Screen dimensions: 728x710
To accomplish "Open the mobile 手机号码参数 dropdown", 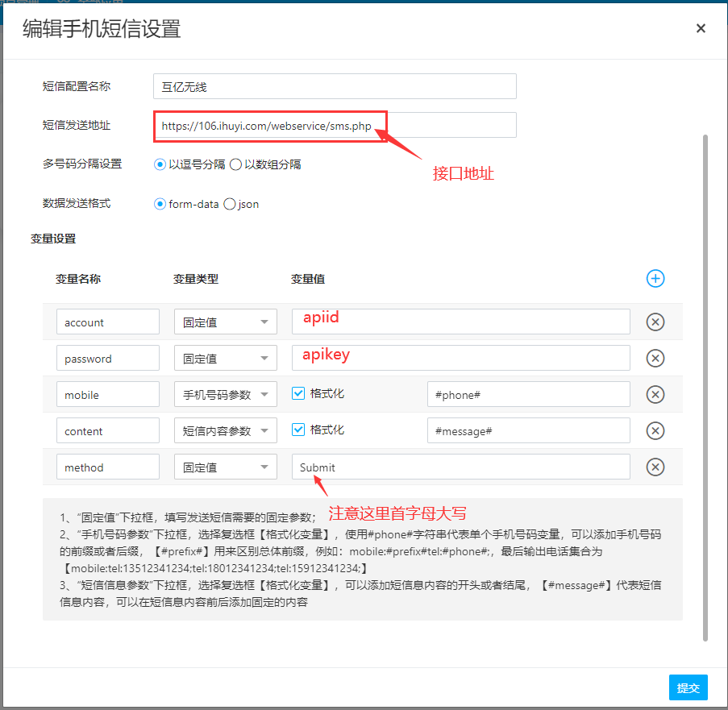I will (225, 394).
